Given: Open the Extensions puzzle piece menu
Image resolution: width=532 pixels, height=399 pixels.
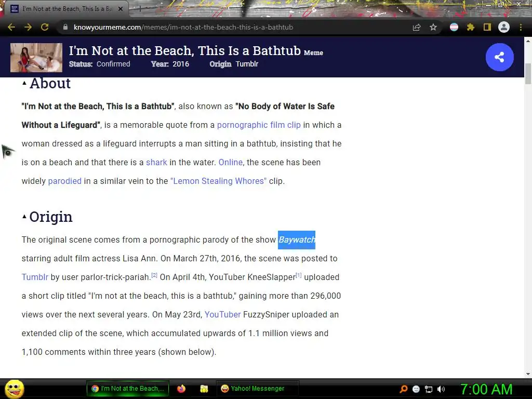Looking at the screenshot, I should click(471, 27).
